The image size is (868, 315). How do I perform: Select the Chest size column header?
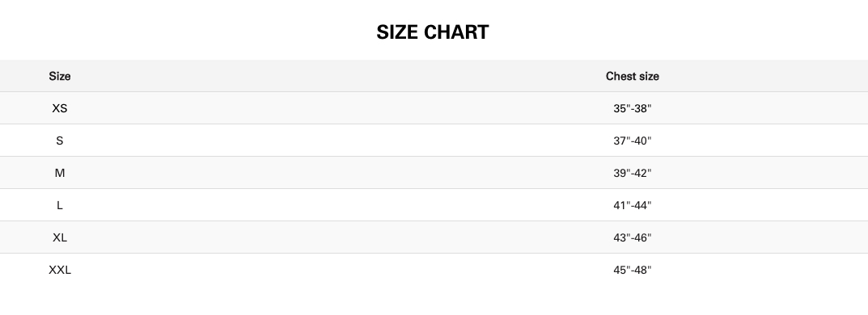point(632,76)
